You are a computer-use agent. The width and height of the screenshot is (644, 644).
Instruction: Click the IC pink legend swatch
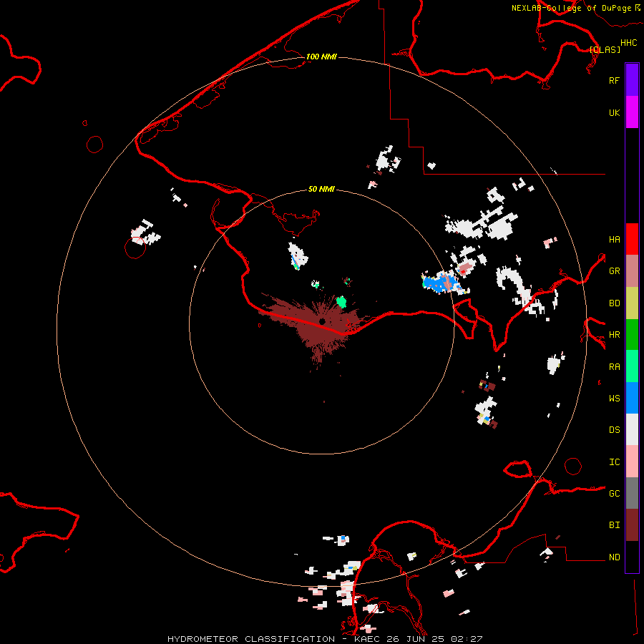pos(632,462)
